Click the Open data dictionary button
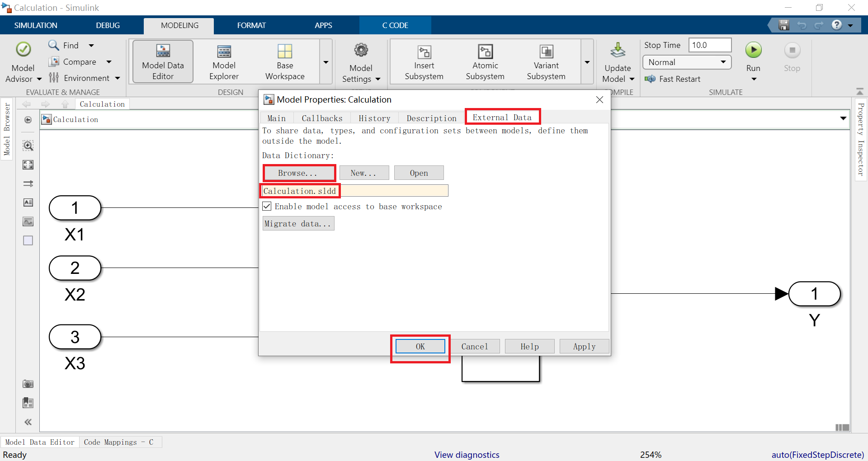Viewport: 868px width, 461px height. [x=419, y=173]
